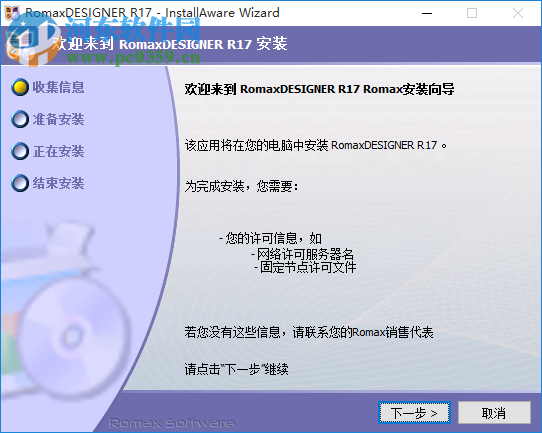Click the 请点击"下一步"继续 instruction text
542x433 pixels.
tap(236, 369)
